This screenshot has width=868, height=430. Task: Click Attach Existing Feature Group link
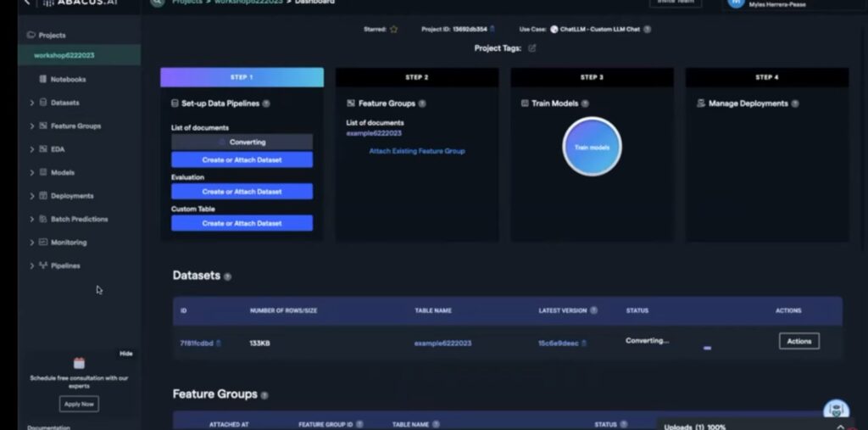pos(416,151)
